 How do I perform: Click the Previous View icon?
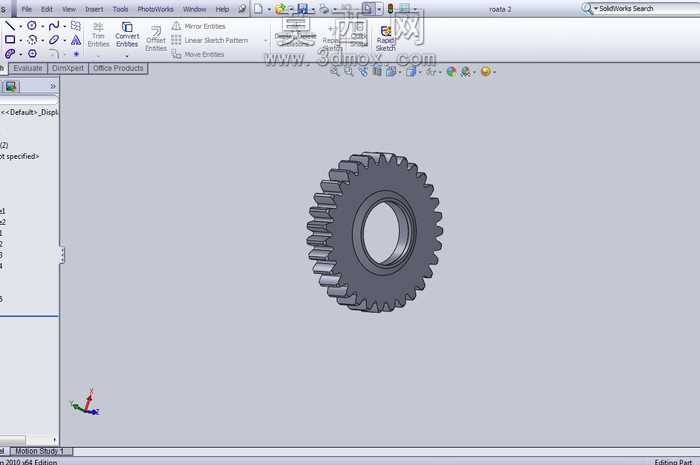pyautogui.click(x=363, y=71)
